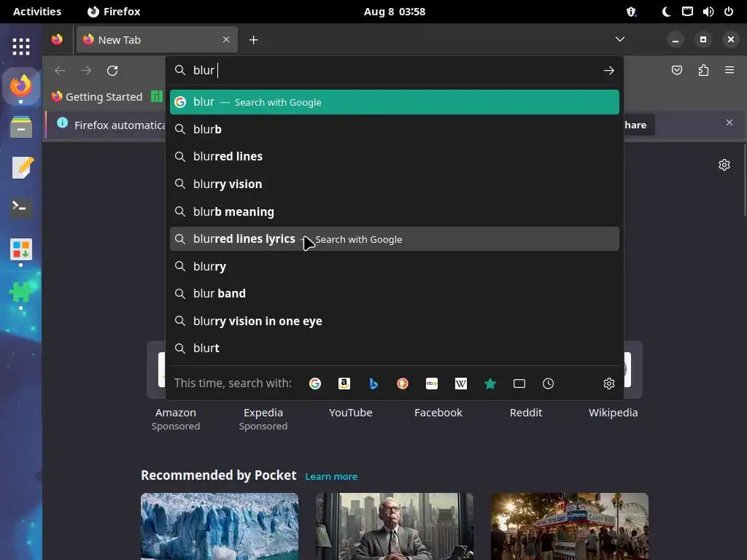Search with Bing one-off engine icon
The height and width of the screenshot is (560, 747).
click(373, 384)
